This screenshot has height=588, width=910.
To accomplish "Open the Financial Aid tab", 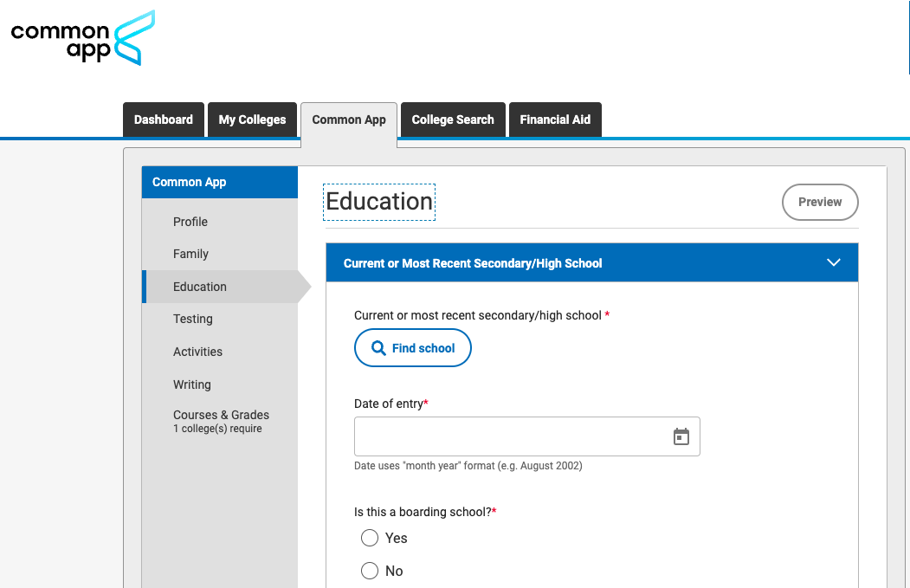I will tap(555, 120).
